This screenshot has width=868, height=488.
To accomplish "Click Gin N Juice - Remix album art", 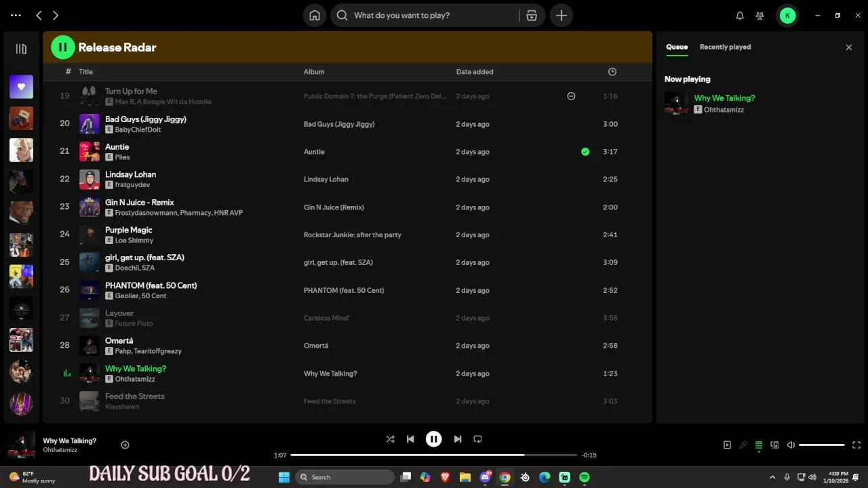I will coord(90,207).
